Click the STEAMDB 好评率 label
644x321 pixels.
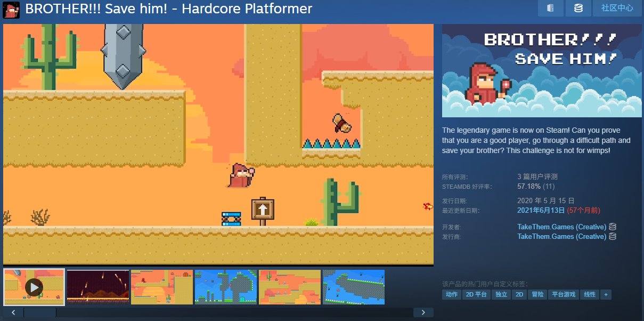click(467, 187)
